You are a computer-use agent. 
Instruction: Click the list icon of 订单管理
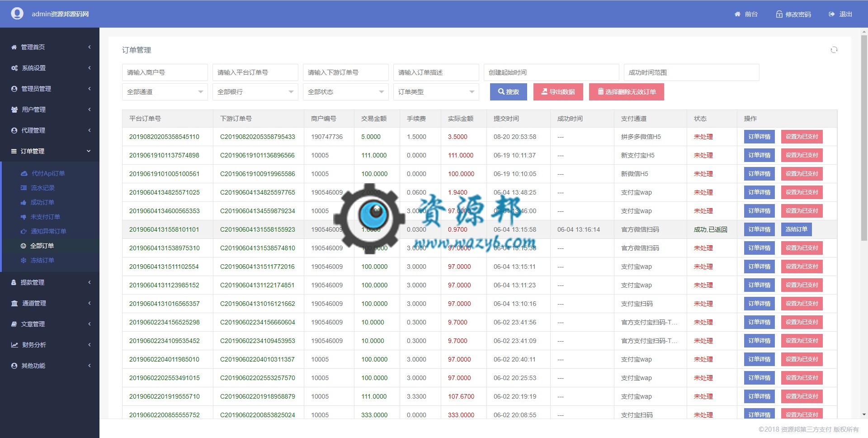[x=14, y=151]
